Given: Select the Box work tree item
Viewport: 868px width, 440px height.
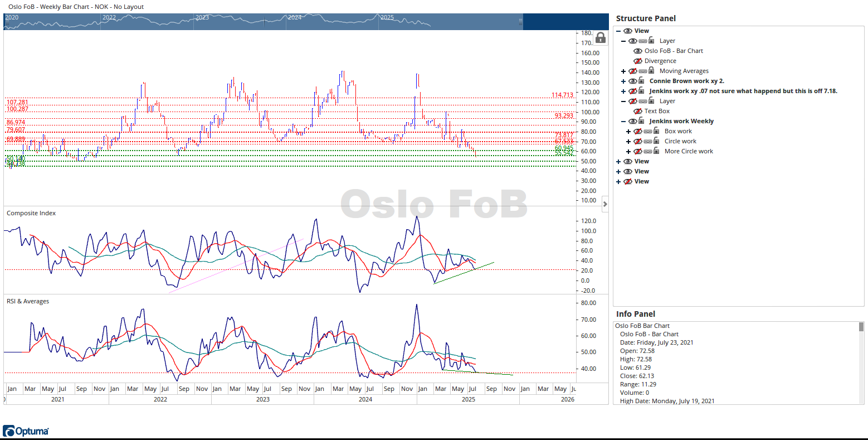Looking at the screenshot, I should click(678, 132).
